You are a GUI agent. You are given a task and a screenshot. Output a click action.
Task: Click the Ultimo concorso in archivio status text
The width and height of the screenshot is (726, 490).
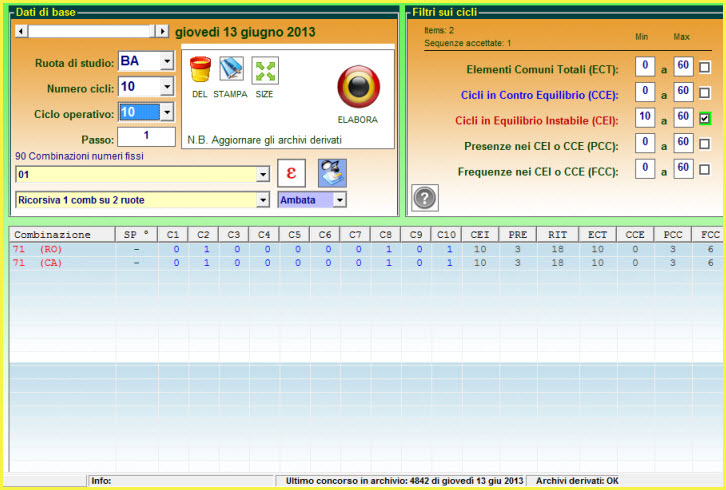click(x=404, y=481)
